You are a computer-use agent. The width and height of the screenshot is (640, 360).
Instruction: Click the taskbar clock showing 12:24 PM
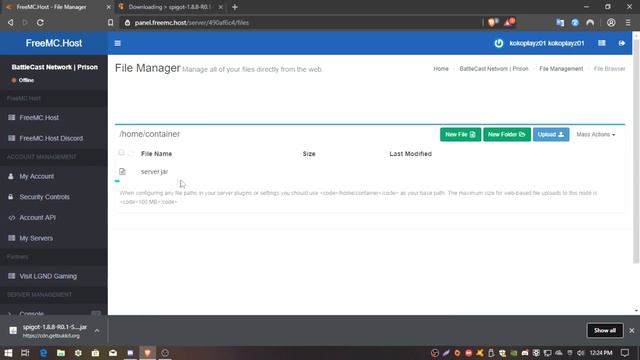(x=601, y=353)
